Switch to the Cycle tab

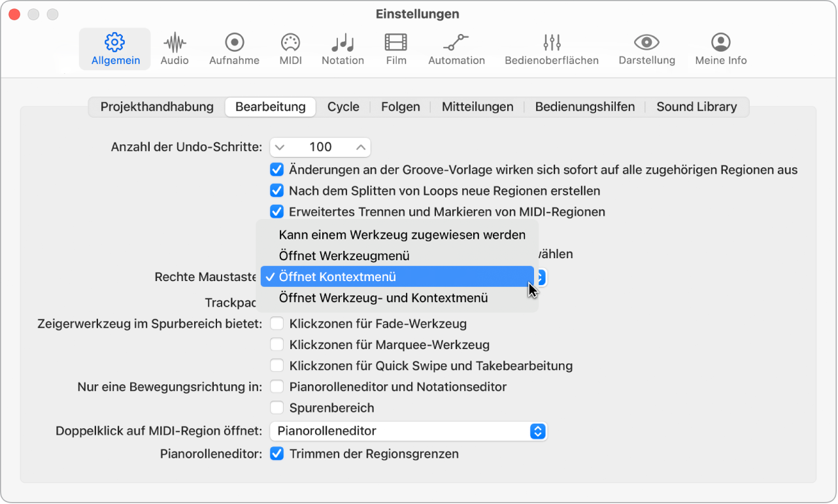pyautogui.click(x=343, y=107)
